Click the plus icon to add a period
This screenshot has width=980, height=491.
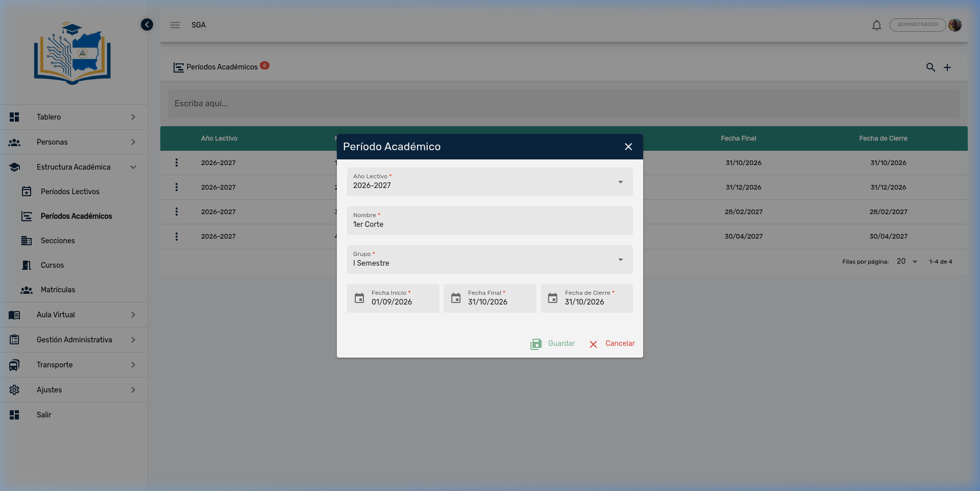click(x=947, y=67)
